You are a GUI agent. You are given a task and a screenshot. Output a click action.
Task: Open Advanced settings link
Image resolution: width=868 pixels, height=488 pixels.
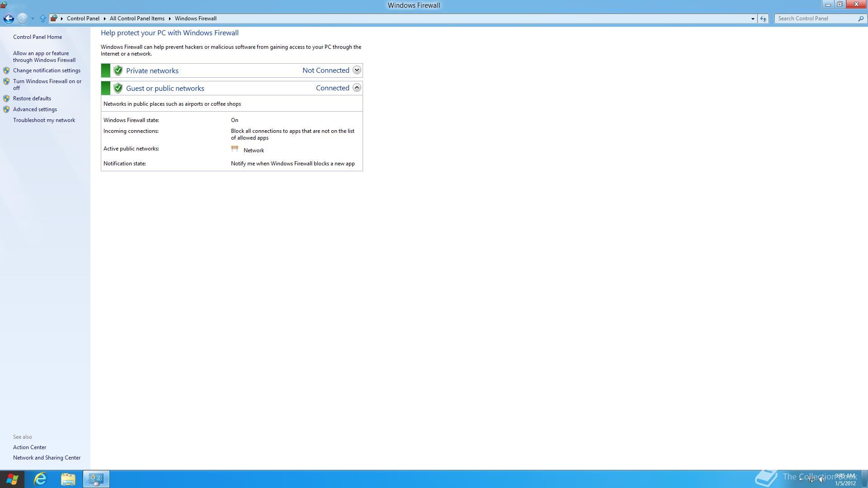pyautogui.click(x=35, y=109)
